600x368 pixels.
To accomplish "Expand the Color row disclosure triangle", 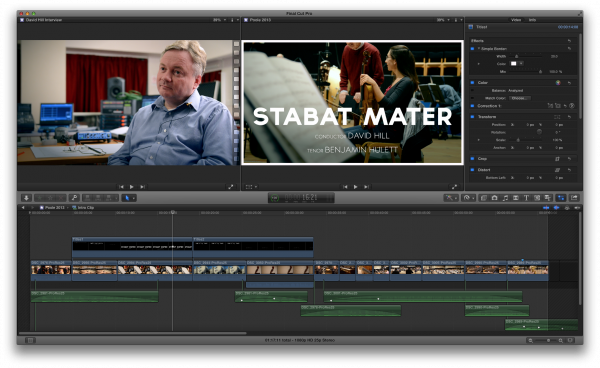I will click(478, 64).
